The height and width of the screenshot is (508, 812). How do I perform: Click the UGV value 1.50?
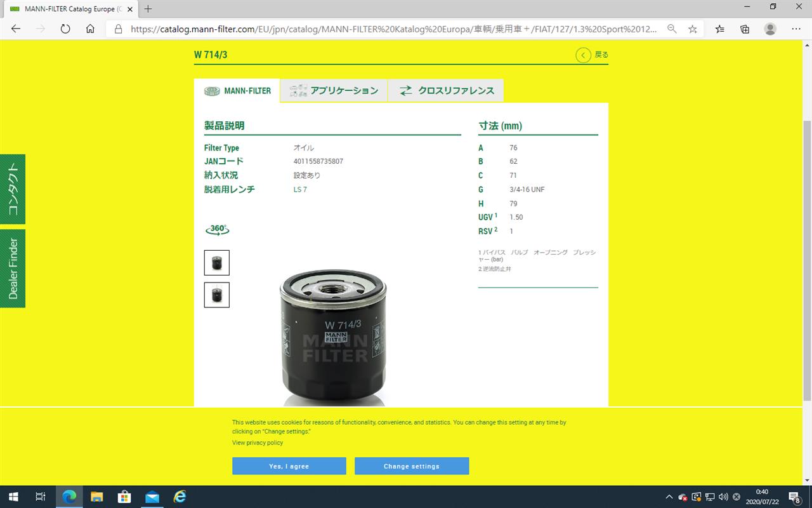tap(516, 217)
